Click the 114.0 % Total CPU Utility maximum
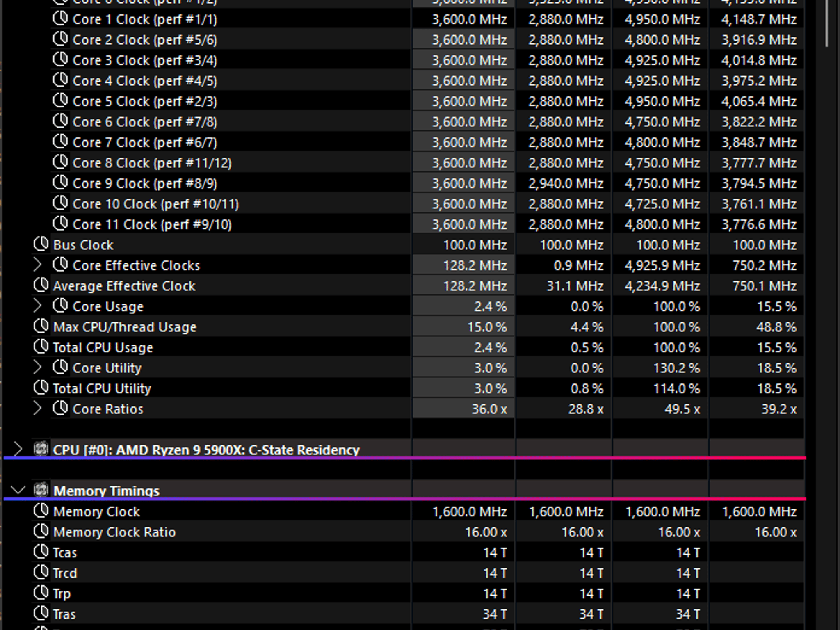The image size is (840, 630). pos(676,388)
